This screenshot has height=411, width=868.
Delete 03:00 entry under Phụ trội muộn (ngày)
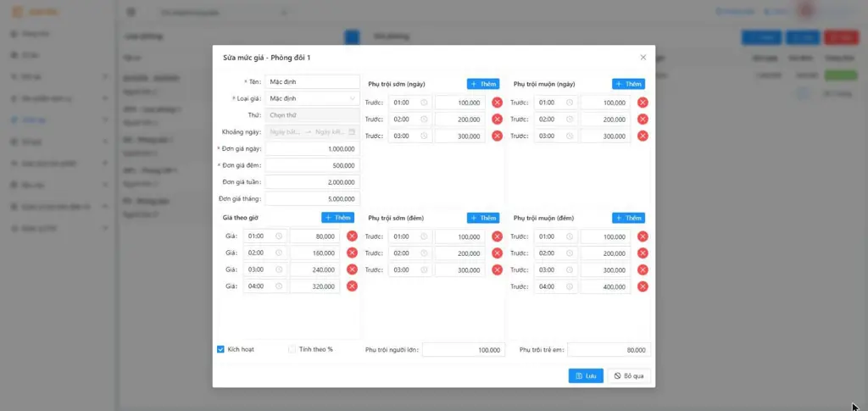[x=643, y=136]
